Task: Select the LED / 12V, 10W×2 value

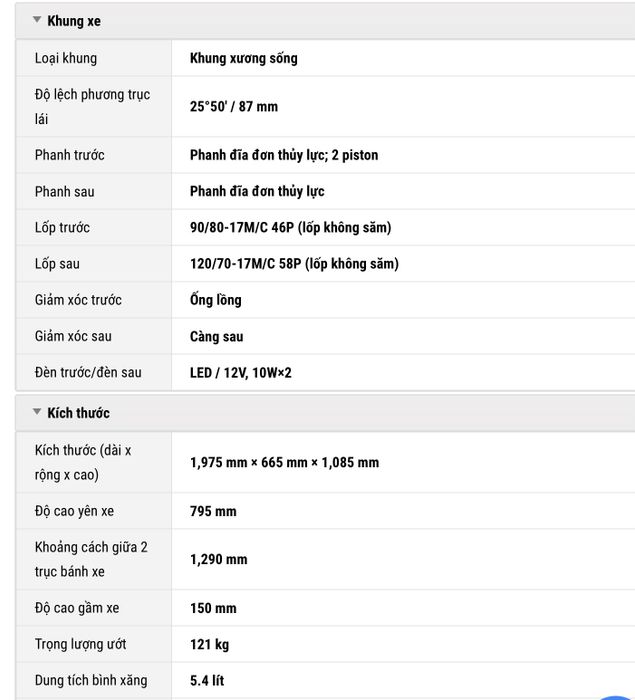Action: pyautogui.click(x=241, y=372)
